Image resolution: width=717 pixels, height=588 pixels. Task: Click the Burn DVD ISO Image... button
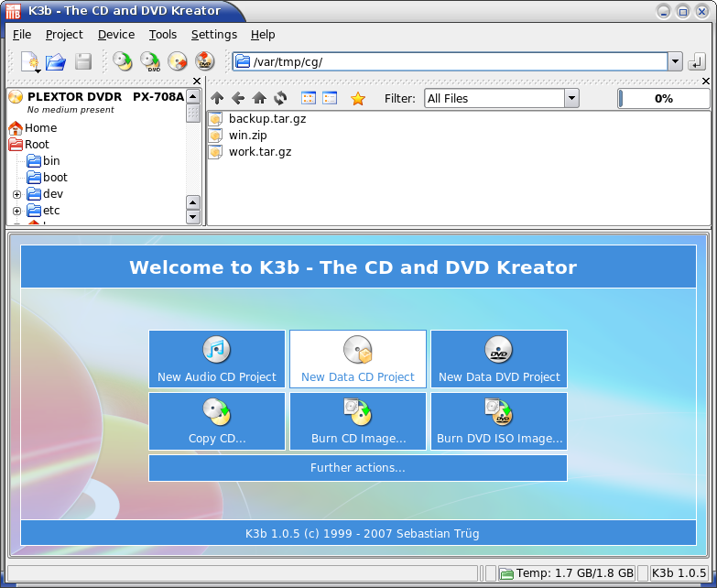499,421
